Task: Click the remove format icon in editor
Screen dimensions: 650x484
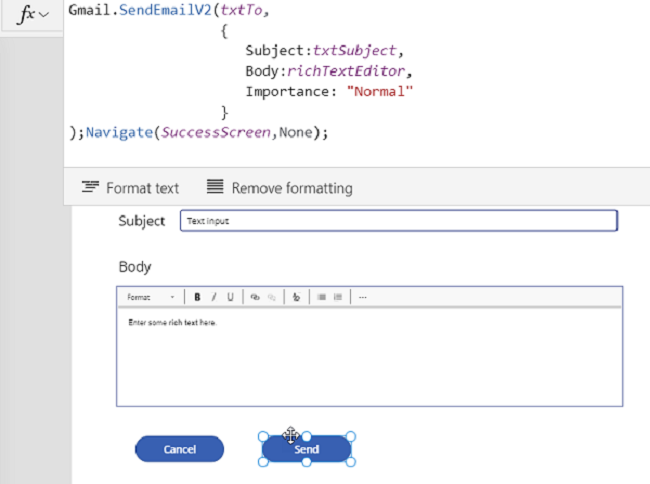Action: 296,297
